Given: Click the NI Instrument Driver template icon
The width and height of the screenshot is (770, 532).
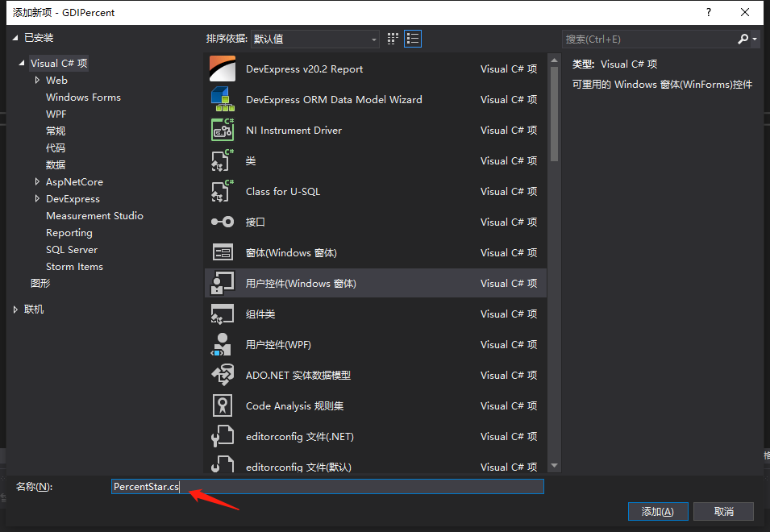Looking at the screenshot, I should (x=223, y=130).
